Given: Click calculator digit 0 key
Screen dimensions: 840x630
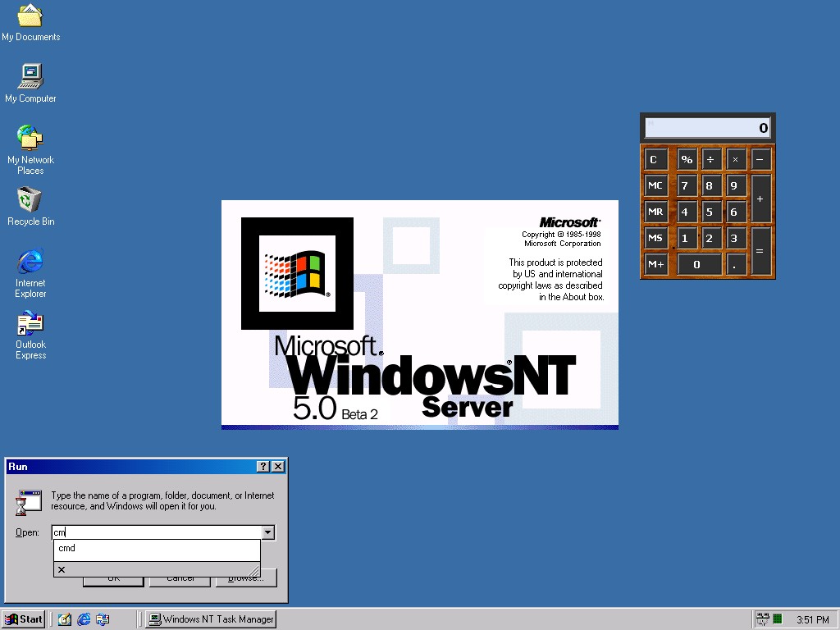Looking at the screenshot, I should pyautogui.click(x=699, y=264).
